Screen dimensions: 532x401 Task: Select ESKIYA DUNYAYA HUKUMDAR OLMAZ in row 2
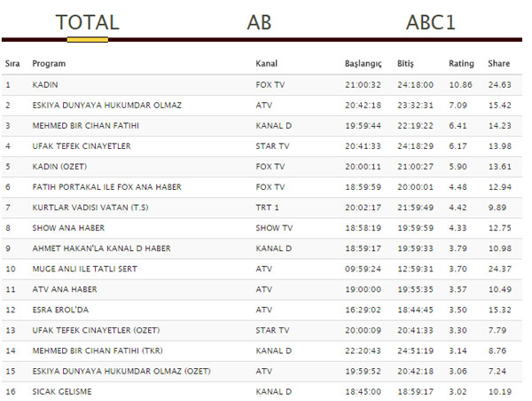106,105
